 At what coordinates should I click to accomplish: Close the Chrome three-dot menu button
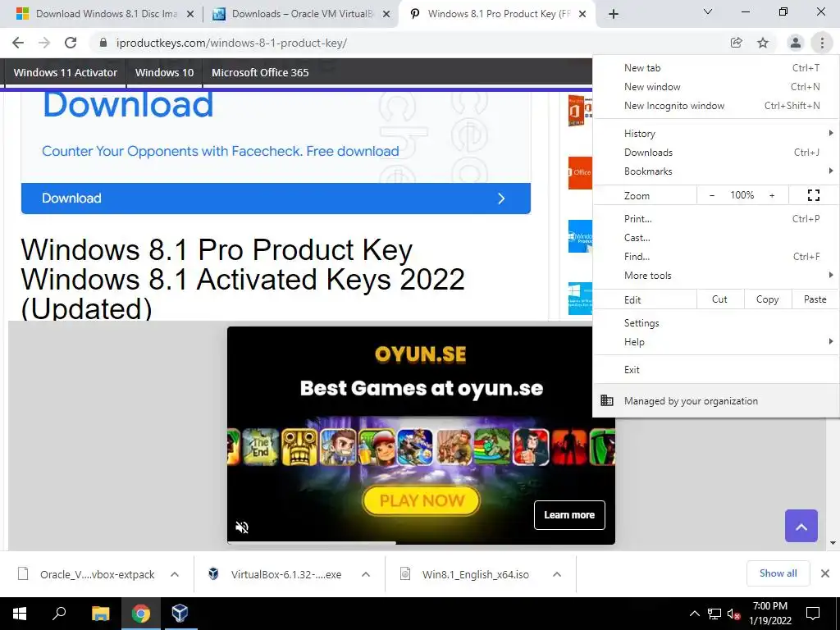(822, 43)
